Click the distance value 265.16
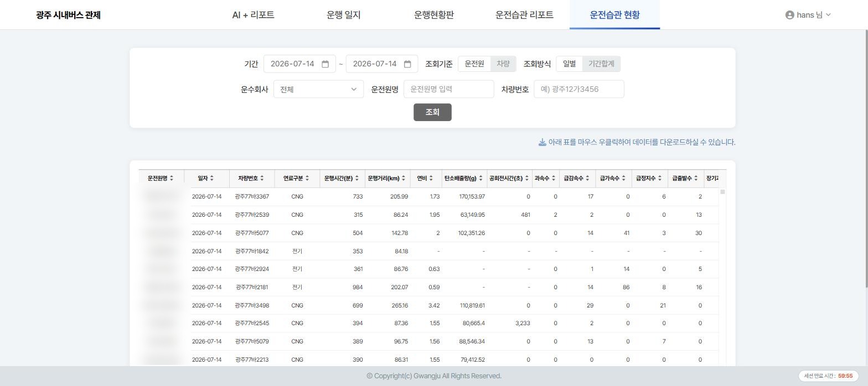868x386 pixels. [400, 306]
